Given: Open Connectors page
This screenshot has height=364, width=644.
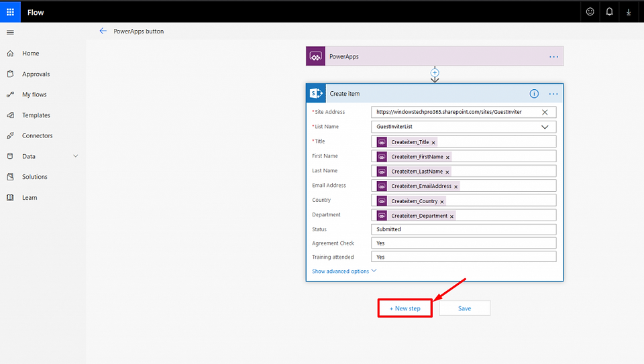Looking at the screenshot, I should click(x=38, y=136).
